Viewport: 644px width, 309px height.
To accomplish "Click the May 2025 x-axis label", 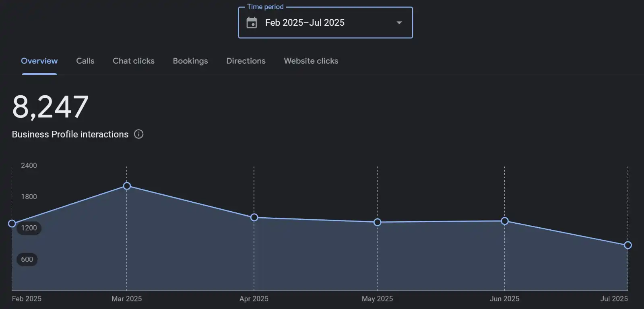I will pos(377,299).
